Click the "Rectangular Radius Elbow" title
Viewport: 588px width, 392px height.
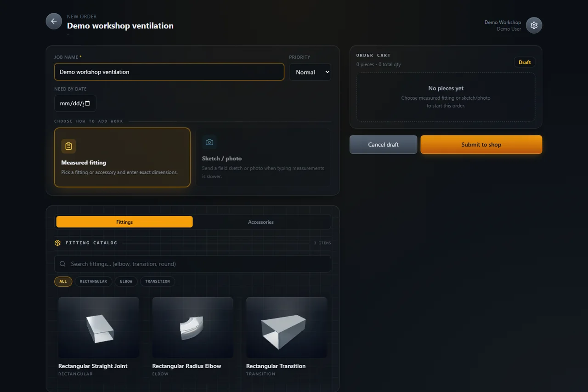187,366
